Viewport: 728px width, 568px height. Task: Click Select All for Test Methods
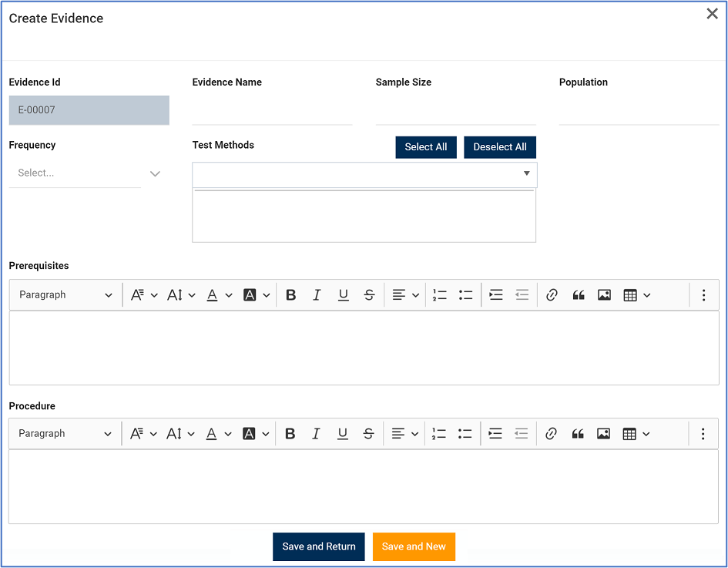426,147
